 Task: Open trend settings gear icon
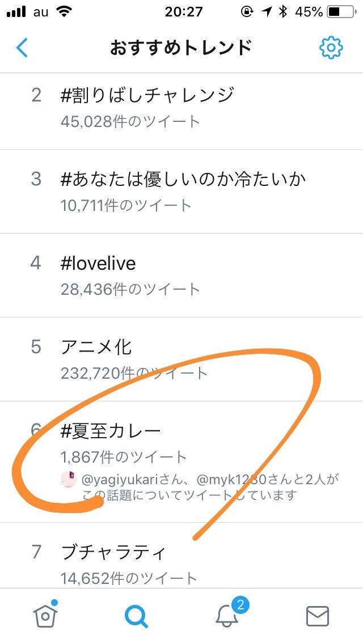click(x=331, y=48)
